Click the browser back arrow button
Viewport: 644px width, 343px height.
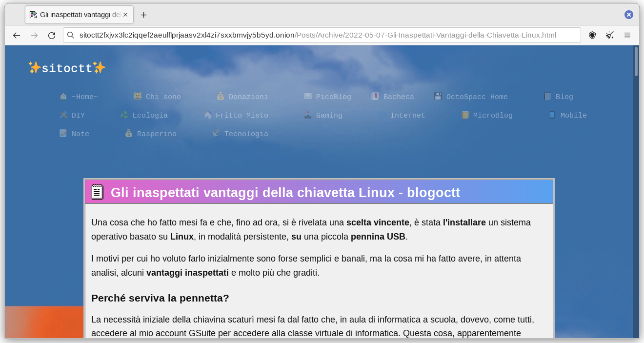(17, 35)
